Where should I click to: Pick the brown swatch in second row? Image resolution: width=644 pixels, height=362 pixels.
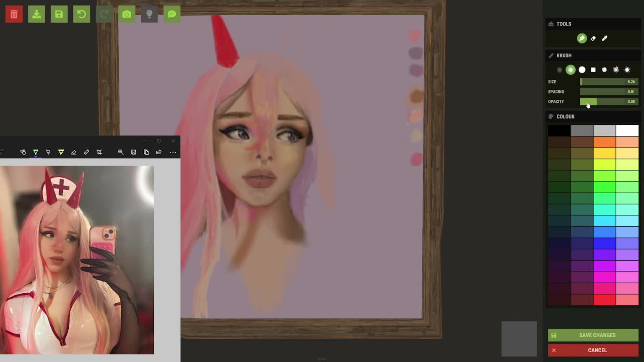582,142
